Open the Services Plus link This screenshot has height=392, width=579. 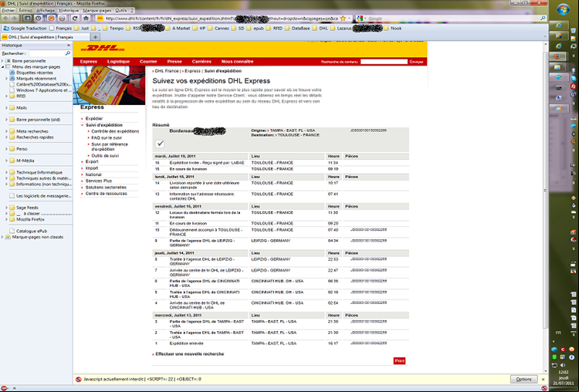coord(99,181)
